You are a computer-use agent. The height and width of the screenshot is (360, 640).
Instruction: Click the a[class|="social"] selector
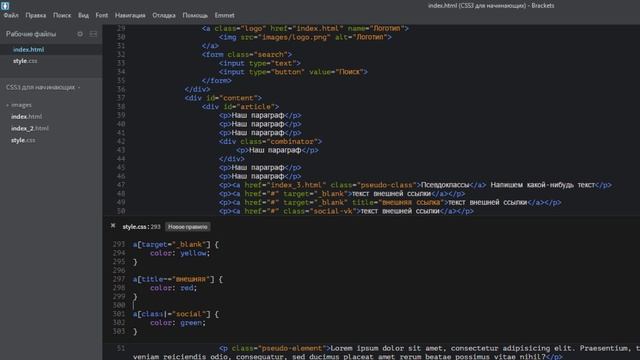click(171, 314)
